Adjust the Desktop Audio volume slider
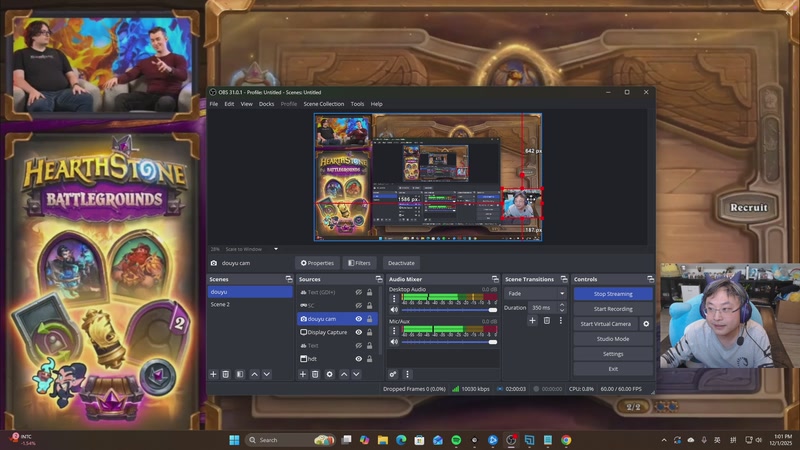This screenshot has height=450, width=800. [449, 310]
